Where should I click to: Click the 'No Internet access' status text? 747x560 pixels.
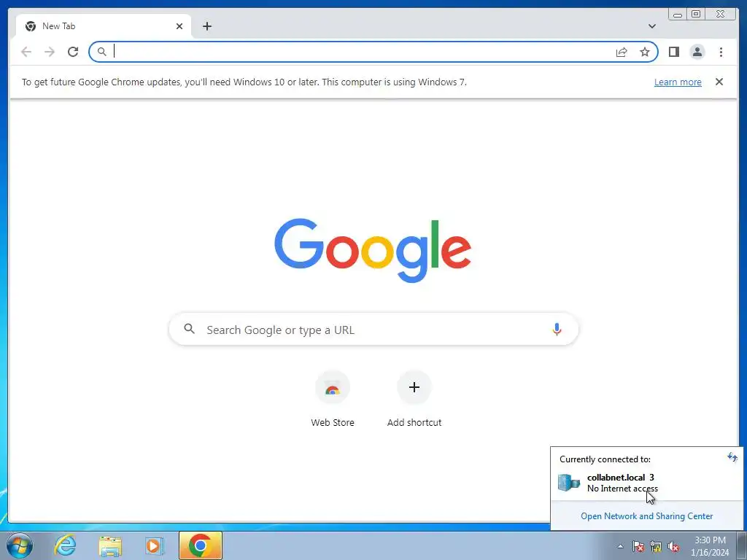pyautogui.click(x=622, y=489)
